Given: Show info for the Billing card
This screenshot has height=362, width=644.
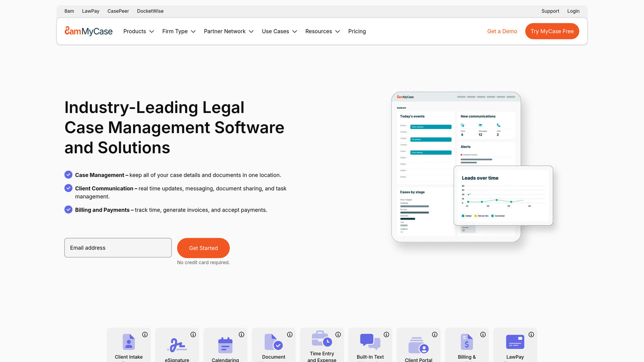Looking at the screenshot, I should (x=483, y=335).
